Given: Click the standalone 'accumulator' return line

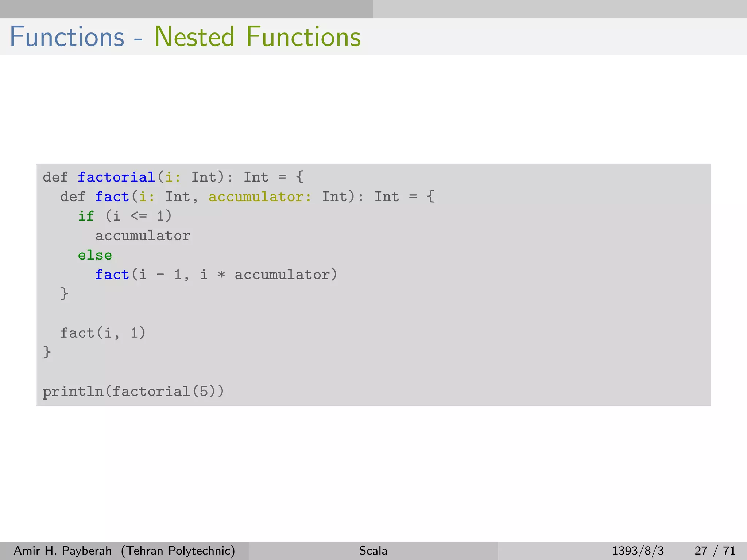Looking at the screenshot, I should tap(143, 236).
